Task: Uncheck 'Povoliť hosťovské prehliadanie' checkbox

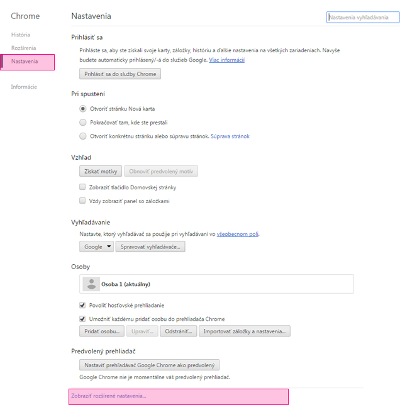Action: pos(82,305)
